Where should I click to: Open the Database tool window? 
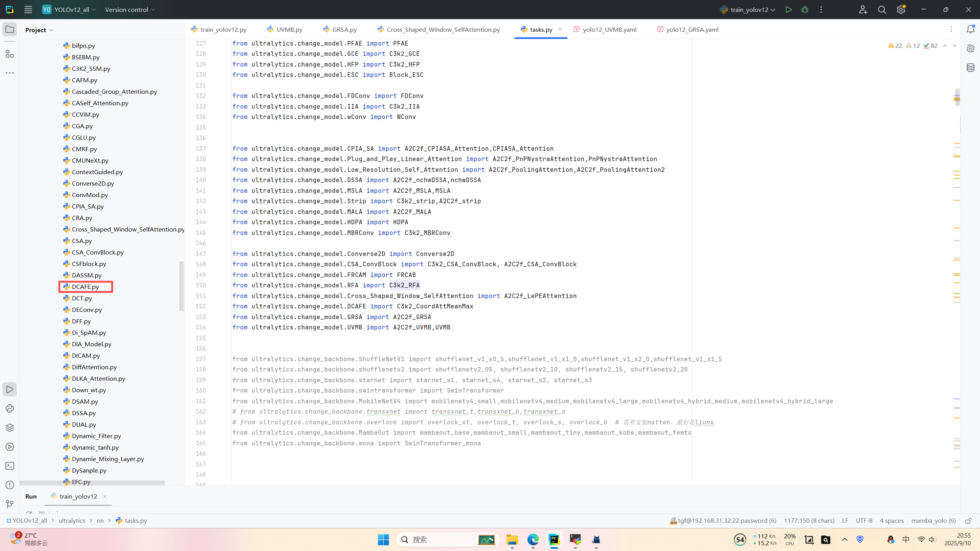click(970, 68)
